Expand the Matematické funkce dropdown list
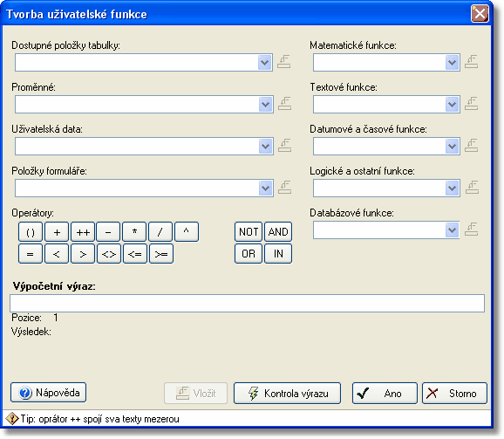 [x=452, y=62]
